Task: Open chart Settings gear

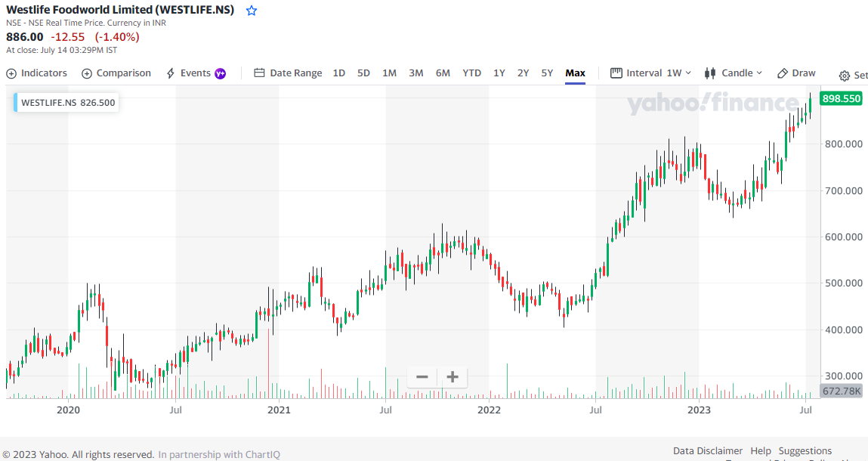Action: 853,76
